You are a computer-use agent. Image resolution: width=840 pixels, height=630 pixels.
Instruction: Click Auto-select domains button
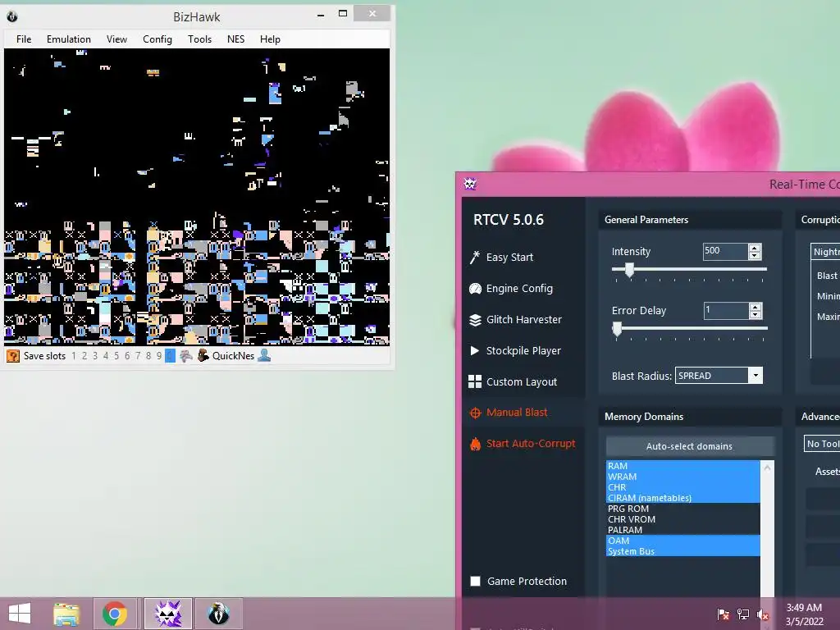tap(689, 445)
